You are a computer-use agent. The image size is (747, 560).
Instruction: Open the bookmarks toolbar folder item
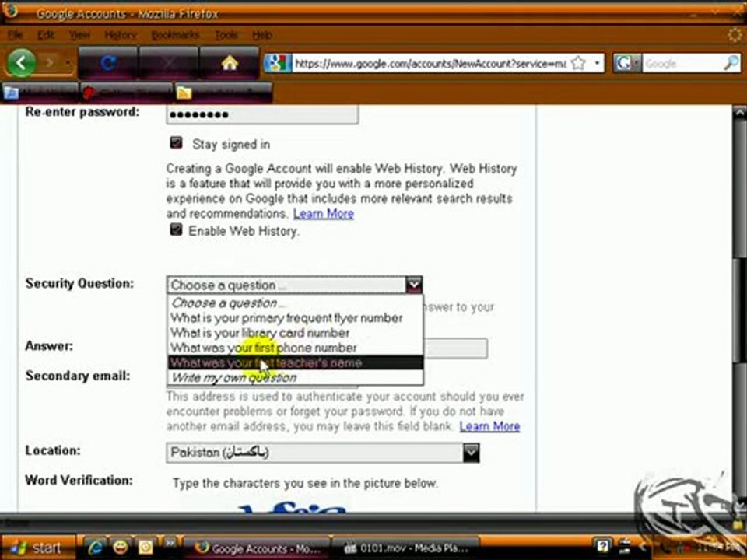point(223,93)
